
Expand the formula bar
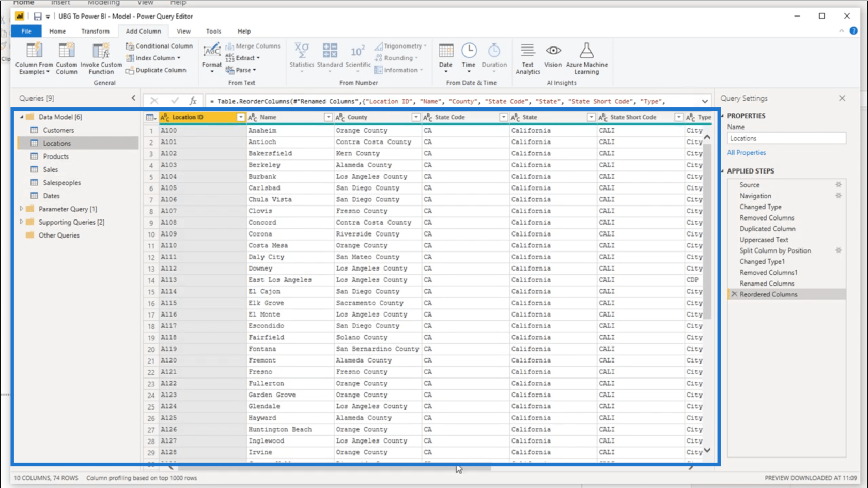point(705,101)
